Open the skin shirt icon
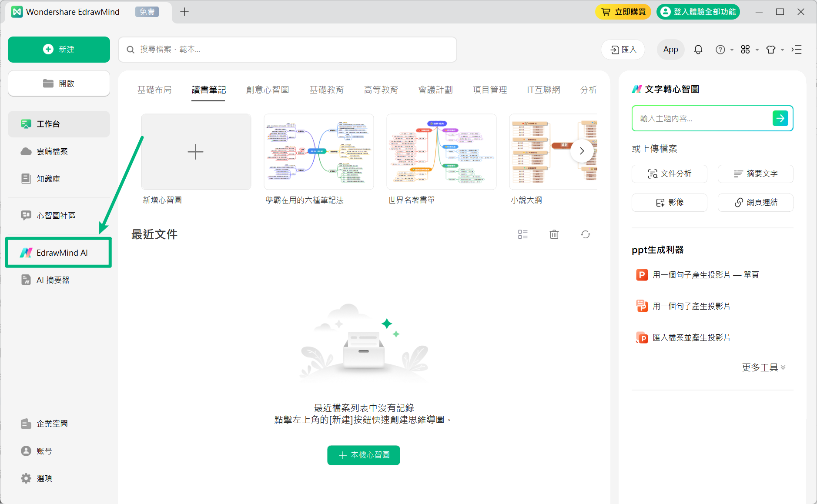Image resolution: width=817 pixels, height=504 pixels. (x=771, y=50)
